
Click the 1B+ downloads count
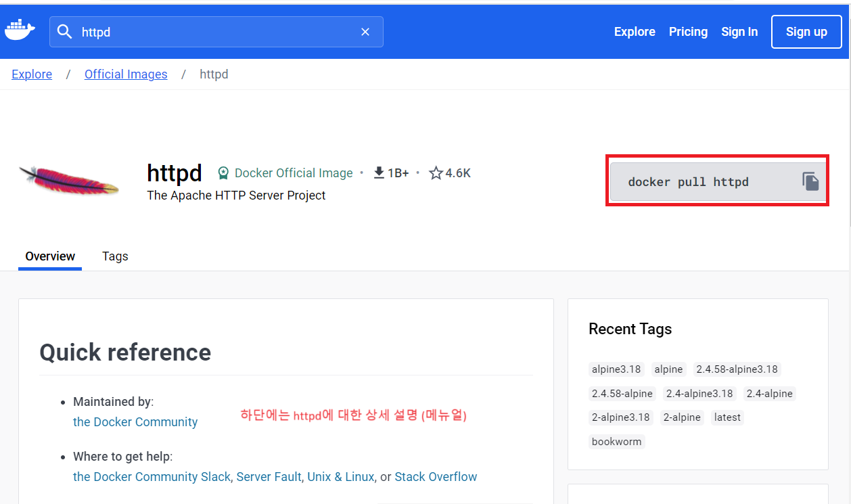point(398,173)
